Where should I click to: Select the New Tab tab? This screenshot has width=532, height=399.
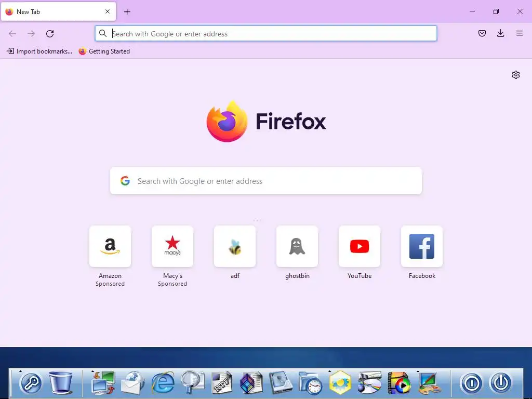[58, 11]
